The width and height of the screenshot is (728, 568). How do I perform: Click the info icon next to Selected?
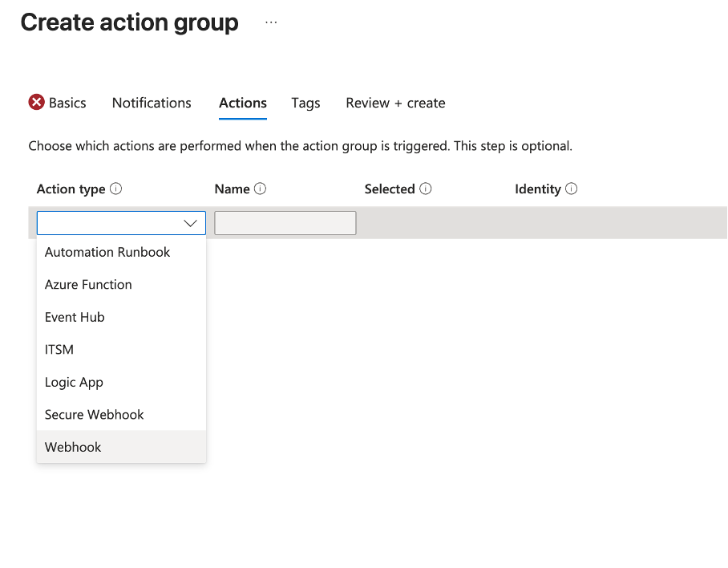(426, 189)
